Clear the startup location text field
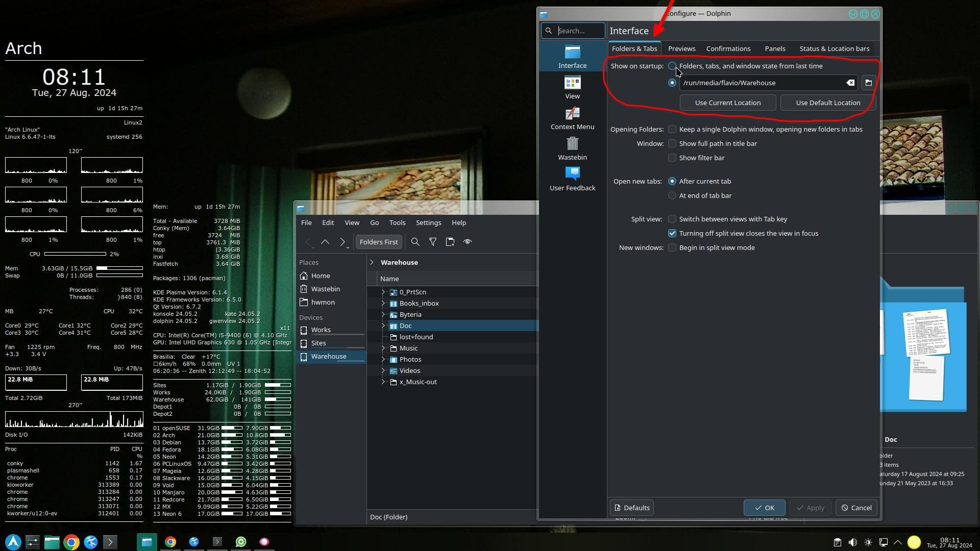The height and width of the screenshot is (551, 980). click(x=850, y=83)
